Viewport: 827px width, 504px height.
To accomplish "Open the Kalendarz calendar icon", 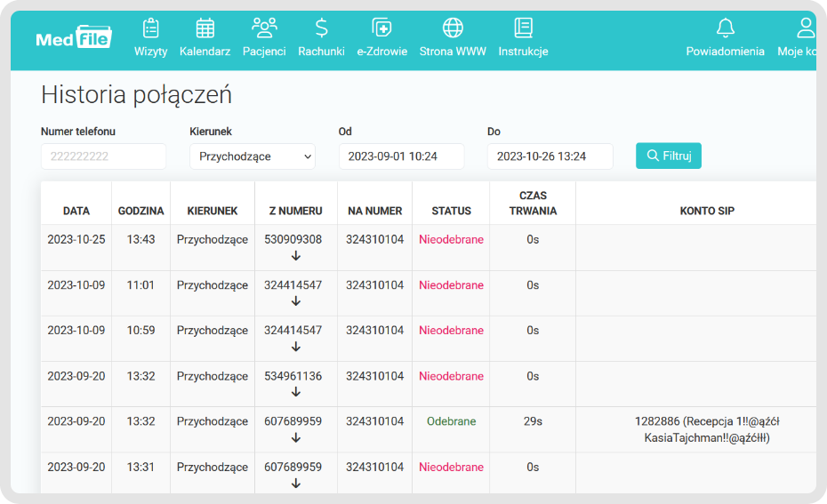I will (205, 28).
